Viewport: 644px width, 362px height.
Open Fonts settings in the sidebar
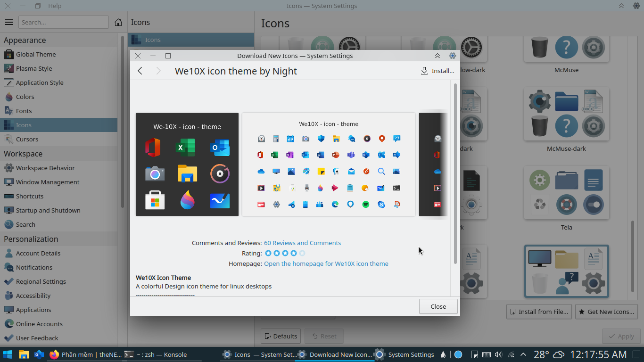pyautogui.click(x=59, y=111)
